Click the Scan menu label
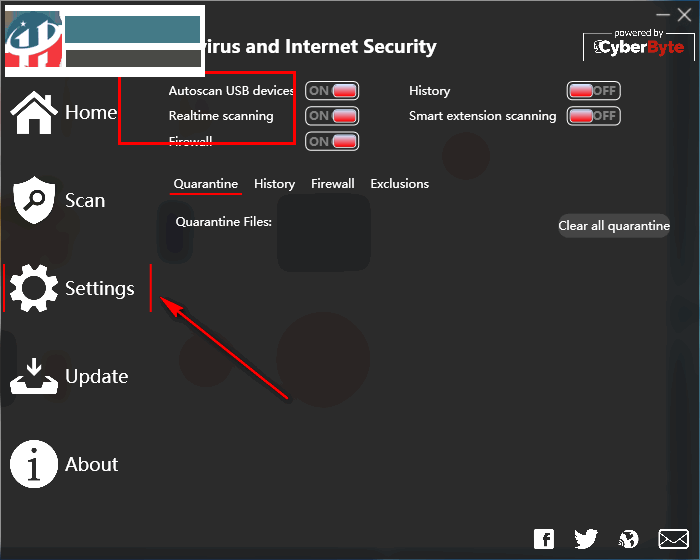 pyautogui.click(x=85, y=201)
